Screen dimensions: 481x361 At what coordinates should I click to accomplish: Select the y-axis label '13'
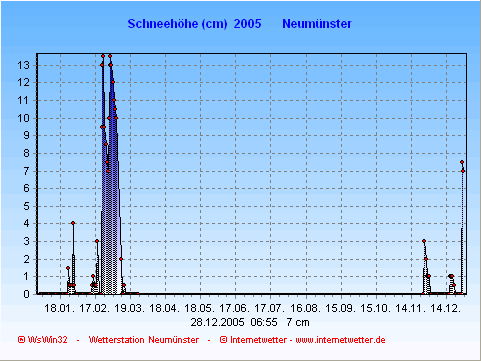24,65
